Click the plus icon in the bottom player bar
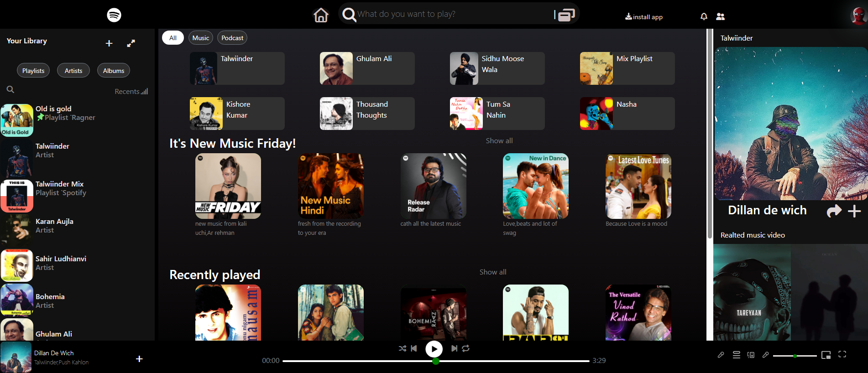The image size is (868, 373). (x=140, y=359)
